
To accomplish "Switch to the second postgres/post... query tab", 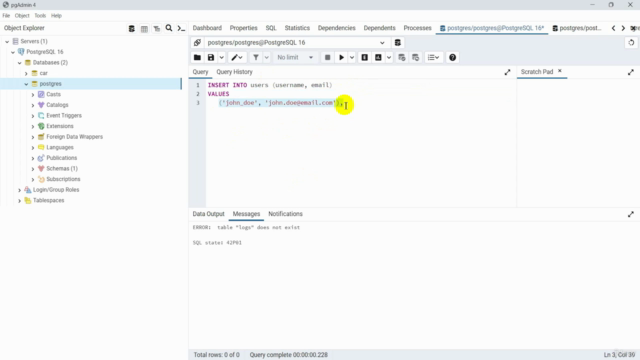I will (x=577, y=28).
